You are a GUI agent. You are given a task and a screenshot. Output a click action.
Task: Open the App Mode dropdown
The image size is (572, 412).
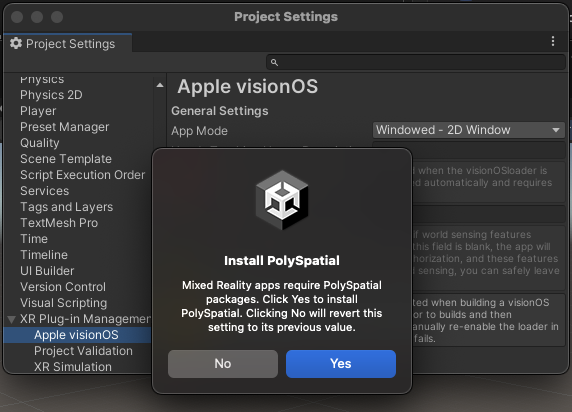pos(468,130)
